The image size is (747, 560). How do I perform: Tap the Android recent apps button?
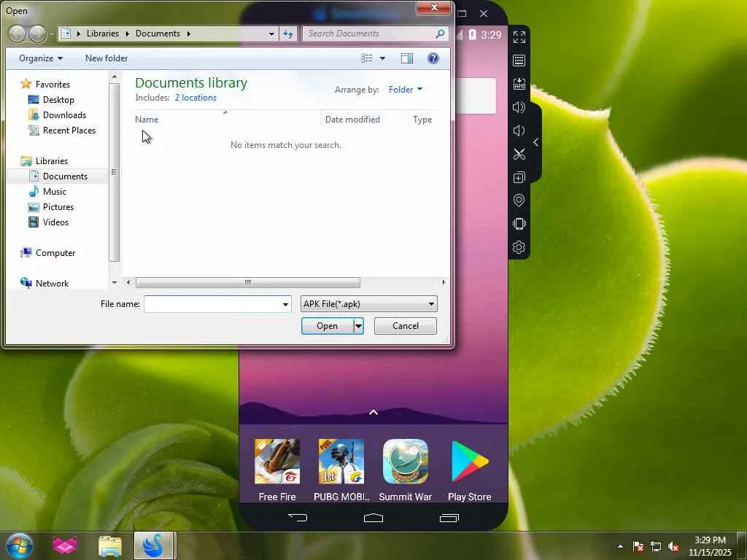(449, 518)
